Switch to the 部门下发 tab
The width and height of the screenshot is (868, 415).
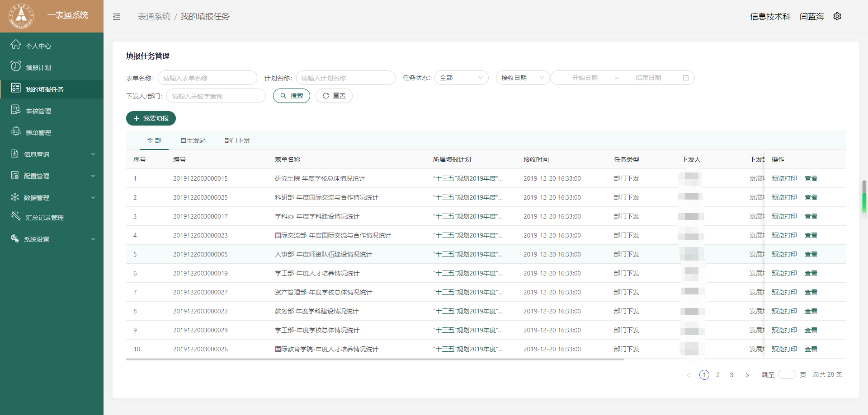click(237, 140)
